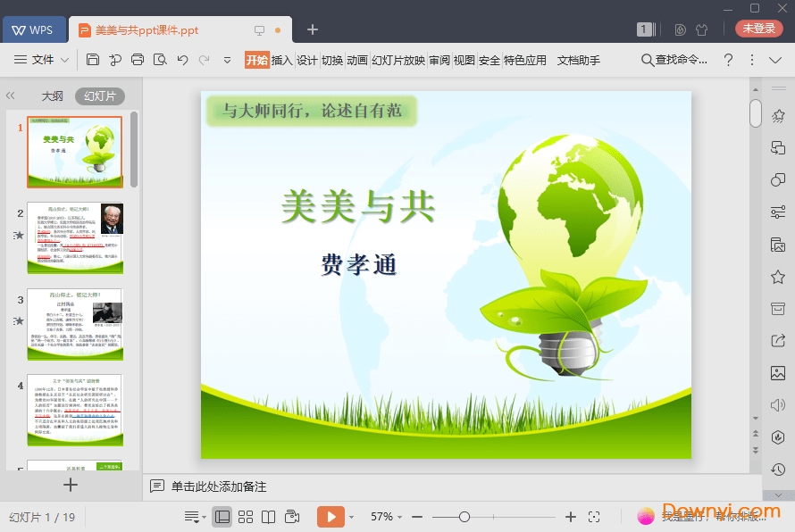Screen dimensions: 795x532
Task: Toggle normal view in the status bar
Action: pos(222,516)
